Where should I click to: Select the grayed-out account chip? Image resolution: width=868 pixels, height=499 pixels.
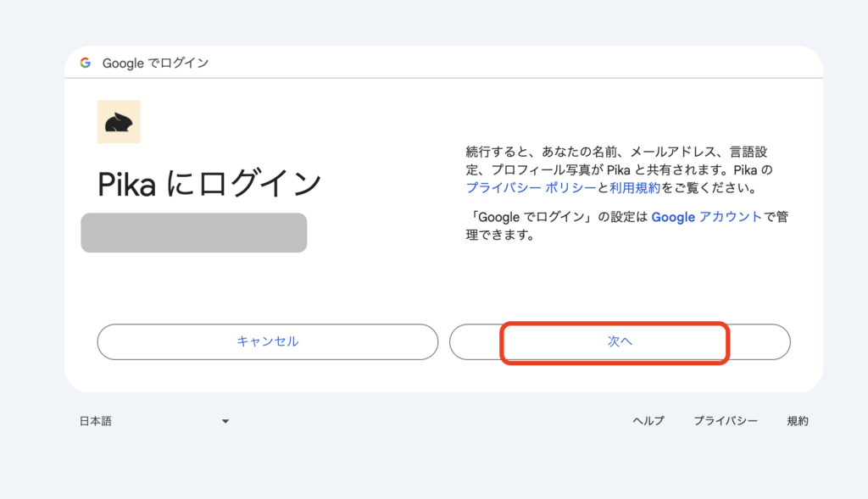pos(193,233)
